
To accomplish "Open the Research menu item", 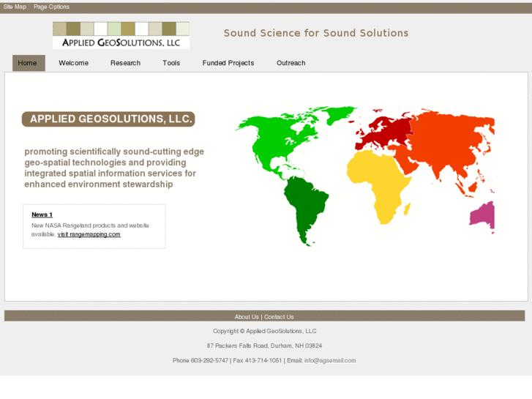I will [125, 63].
